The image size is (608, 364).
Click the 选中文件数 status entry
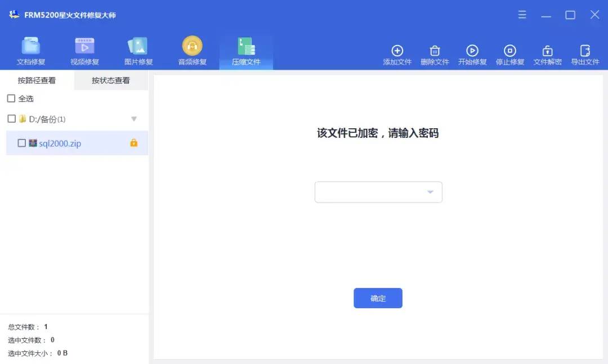click(31, 340)
